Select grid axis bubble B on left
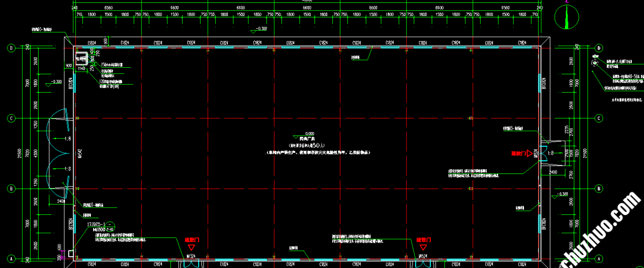 coord(11,189)
